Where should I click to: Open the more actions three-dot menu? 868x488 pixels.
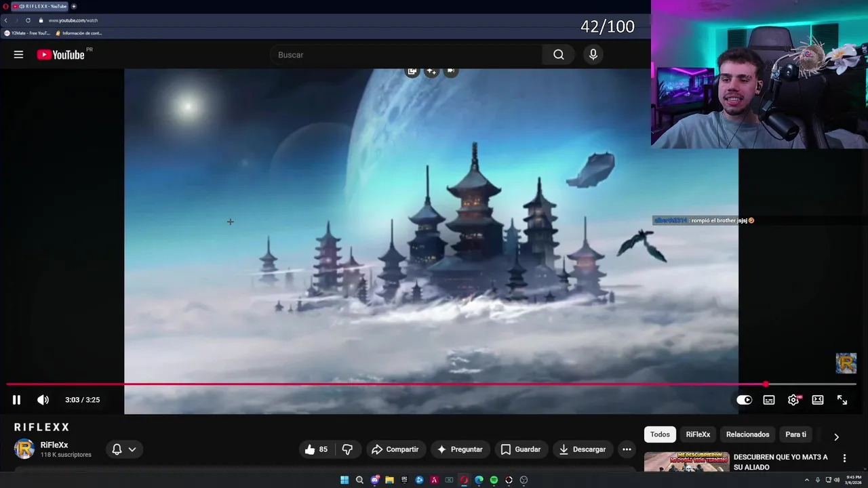click(627, 449)
